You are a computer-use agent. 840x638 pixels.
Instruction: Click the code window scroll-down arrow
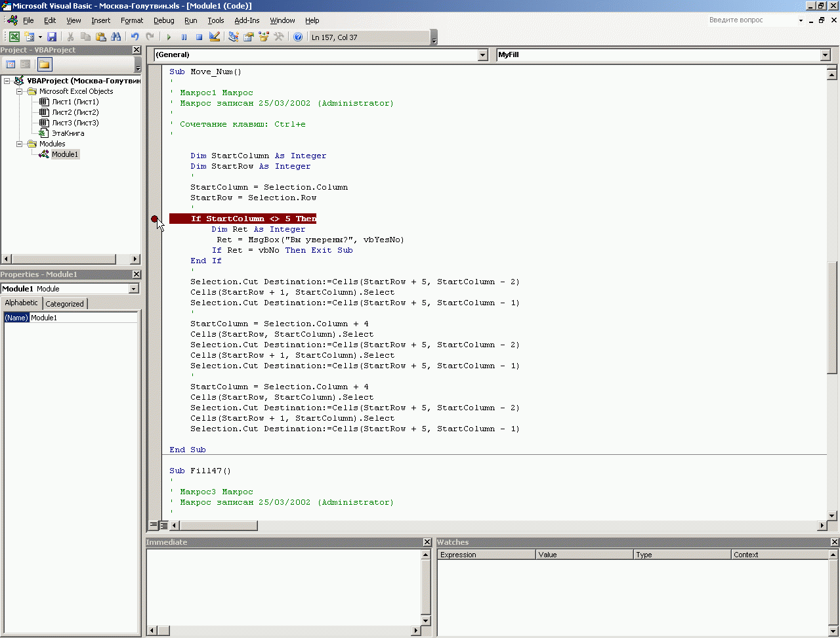coord(832,515)
